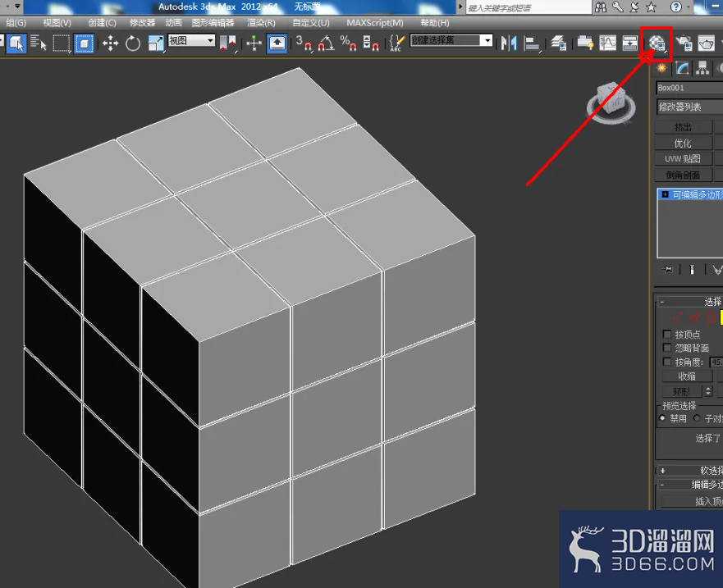Click the Favorites star icon
The width and height of the screenshot is (723, 588).
click(x=651, y=7)
